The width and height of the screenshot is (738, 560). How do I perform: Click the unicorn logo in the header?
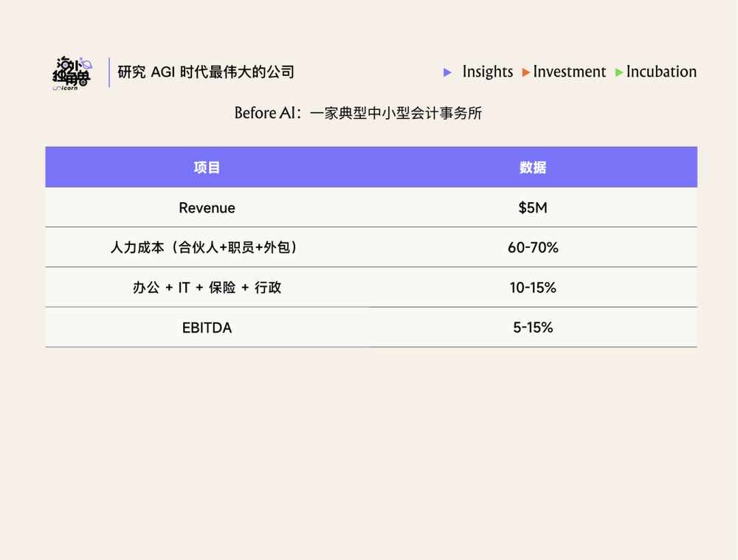pyautogui.click(x=71, y=74)
